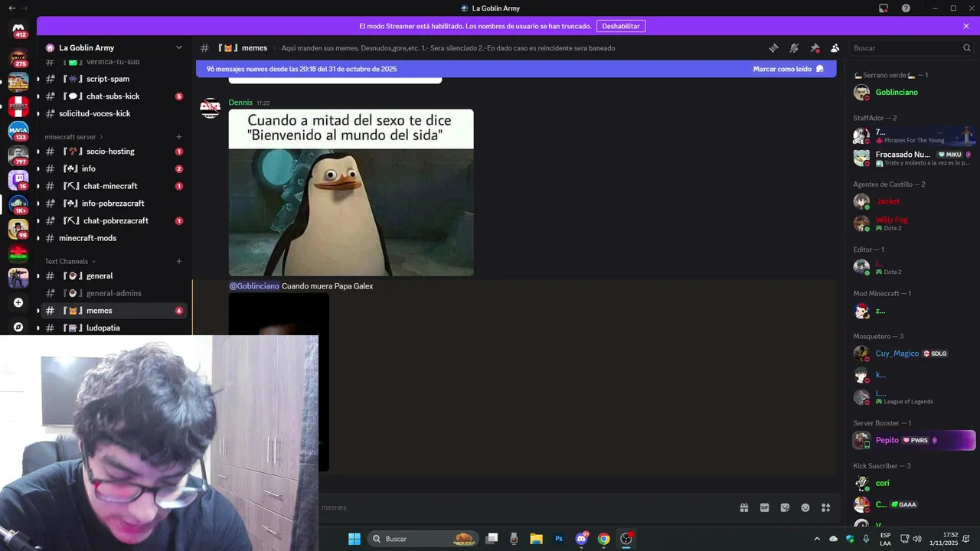This screenshot has height=551, width=980.
Task: Open the info-pobrezacraft channel
Action: point(115,204)
